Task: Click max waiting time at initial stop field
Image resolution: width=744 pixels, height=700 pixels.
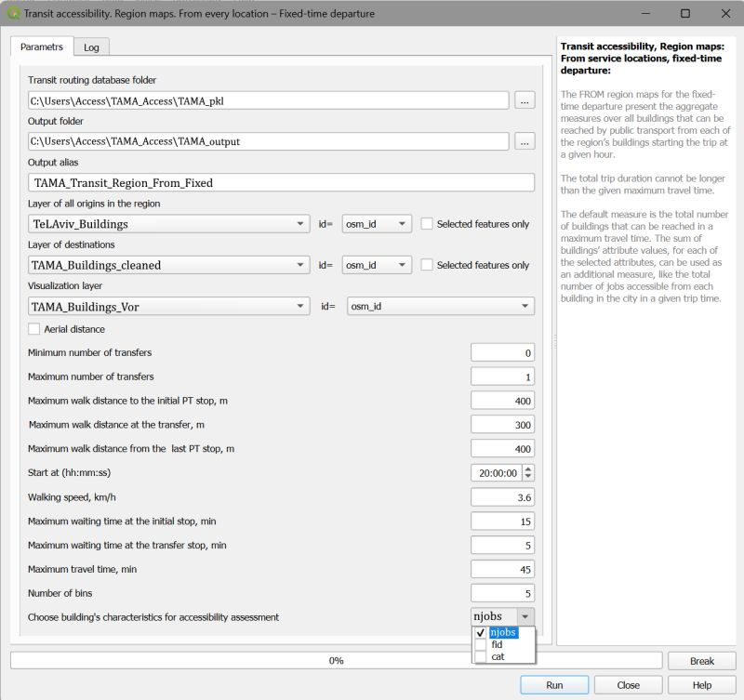Action: pos(502,522)
